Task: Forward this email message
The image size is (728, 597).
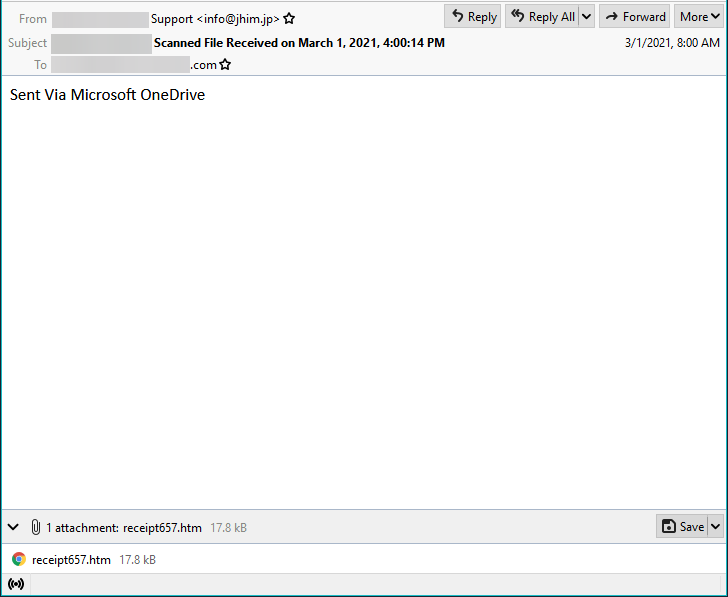Action: (634, 16)
